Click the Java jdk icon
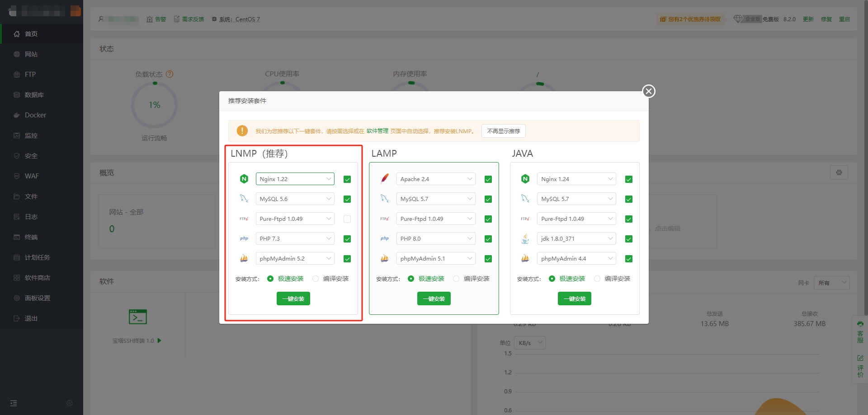Image resolution: width=868 pixels, height=415 pixels. (x=525, y=238)
